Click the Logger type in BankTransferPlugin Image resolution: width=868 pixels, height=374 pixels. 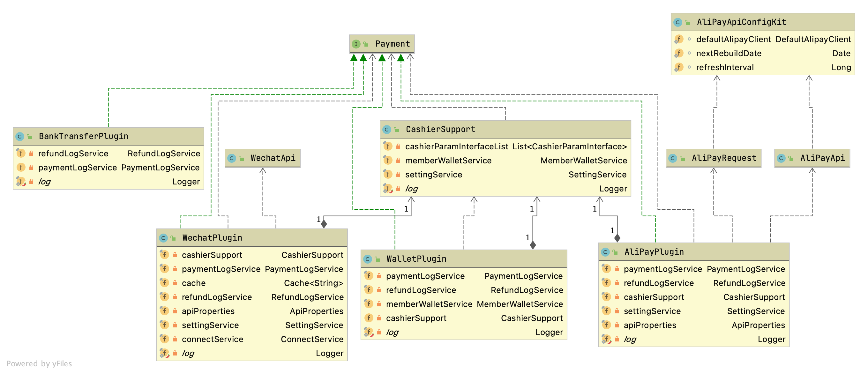point(186,182)
